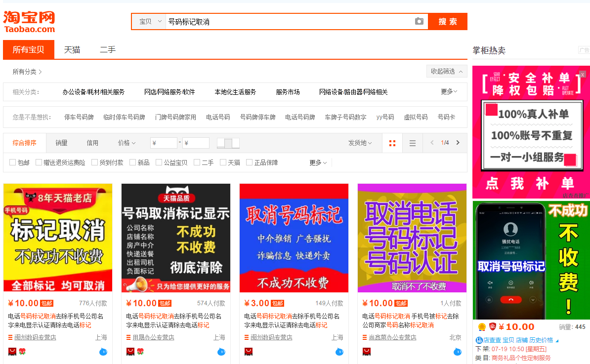This screenshot has height=364, width=590.
Task: Click the red shield icon next to ¥10.00 in sidebar
Action: tap(493, 326)
